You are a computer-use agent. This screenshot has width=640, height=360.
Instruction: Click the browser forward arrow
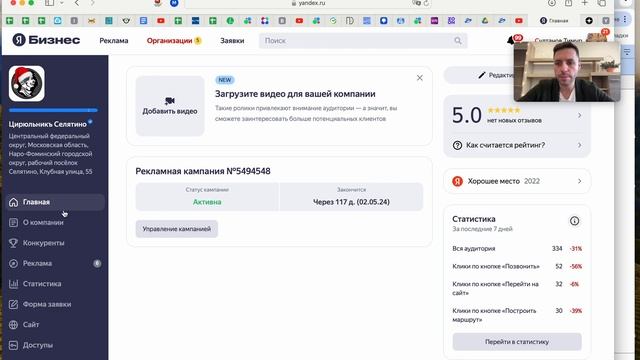(92, 3)
